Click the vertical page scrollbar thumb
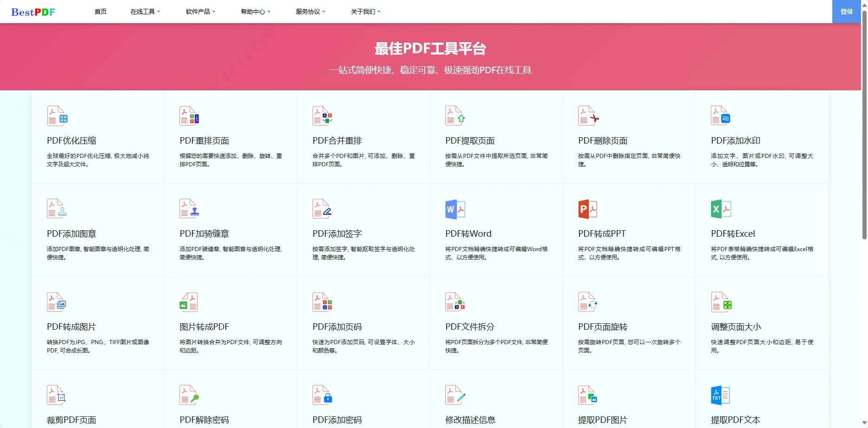The image size is (868, 428). (x=864, y=124)
